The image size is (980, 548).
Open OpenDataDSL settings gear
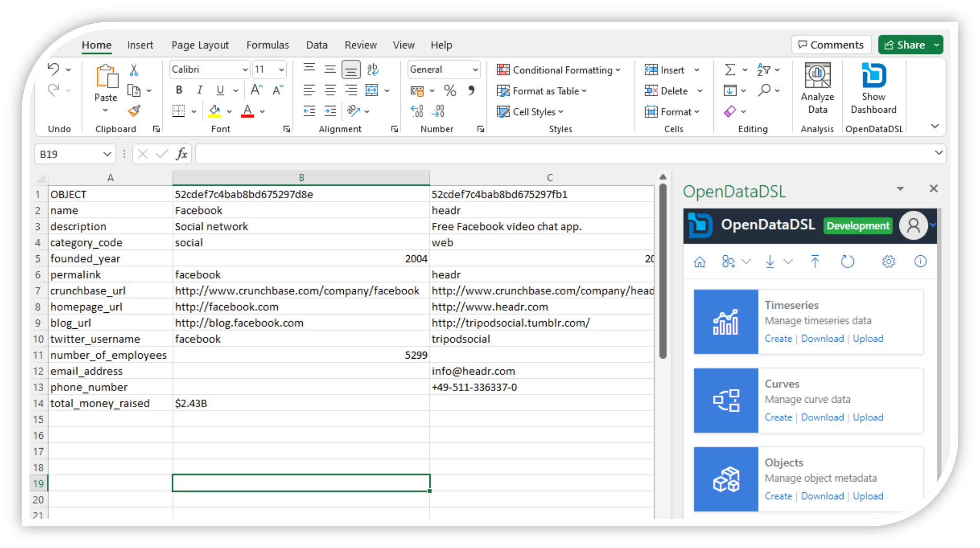(888, 261)
